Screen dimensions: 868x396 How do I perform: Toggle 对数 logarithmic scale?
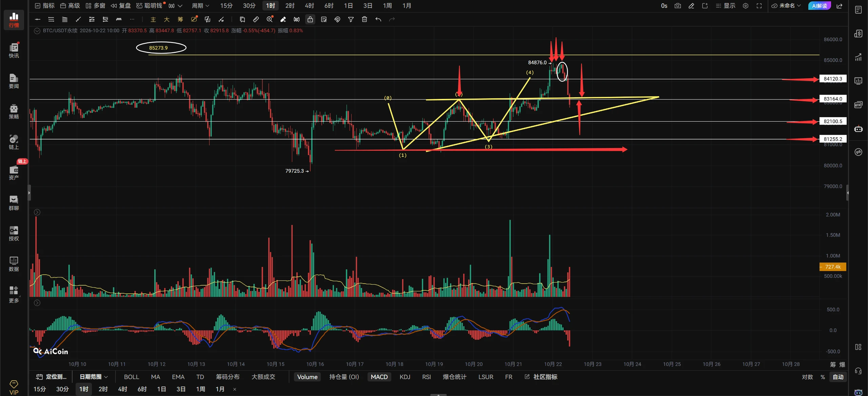tap(807, 377)
